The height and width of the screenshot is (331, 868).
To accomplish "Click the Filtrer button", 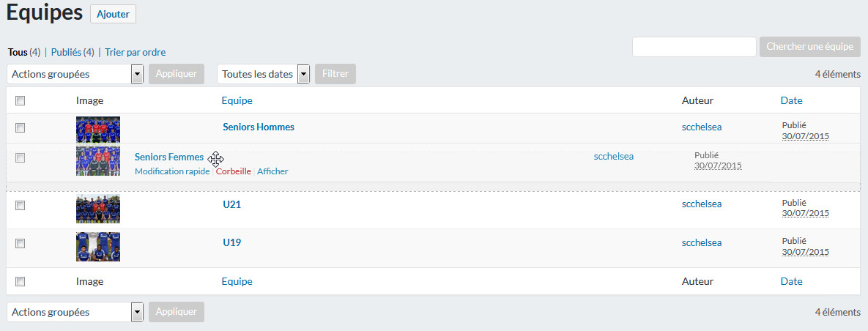I will coord(335,74).
